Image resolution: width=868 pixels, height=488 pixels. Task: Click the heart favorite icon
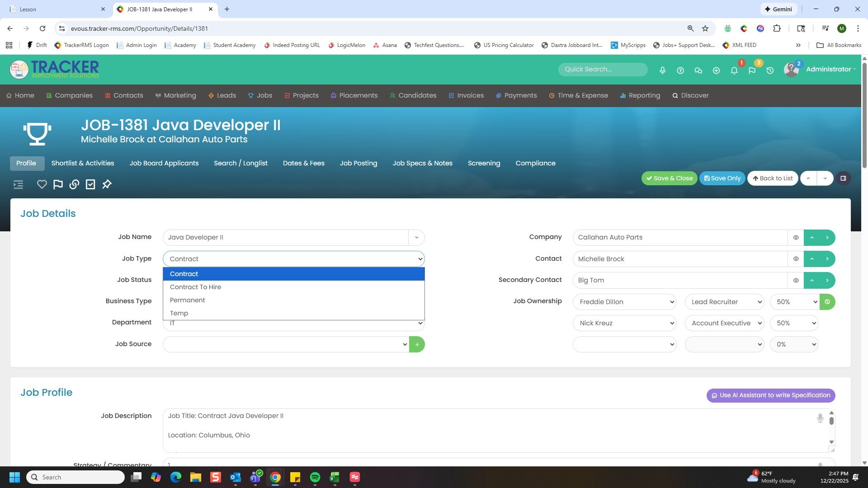click(x=42, y=184)
